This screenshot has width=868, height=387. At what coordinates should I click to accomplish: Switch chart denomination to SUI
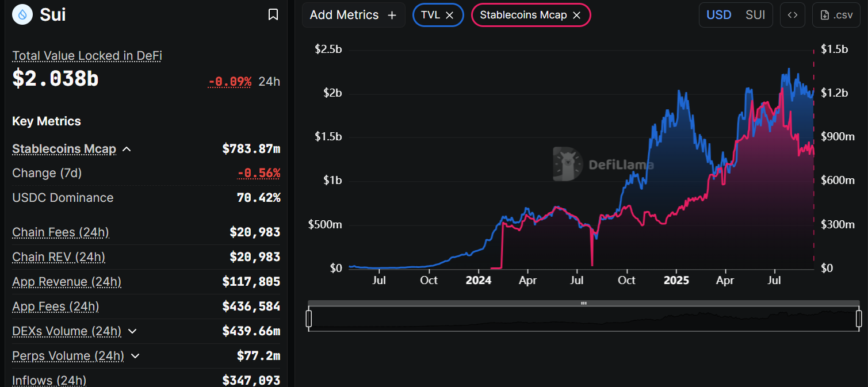point(755,15)
